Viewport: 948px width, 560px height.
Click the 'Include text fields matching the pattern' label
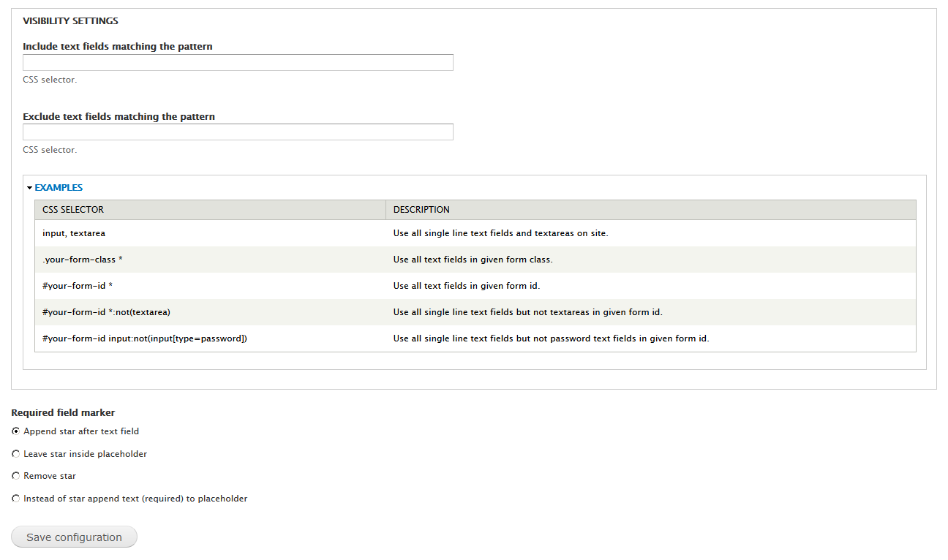118,47
